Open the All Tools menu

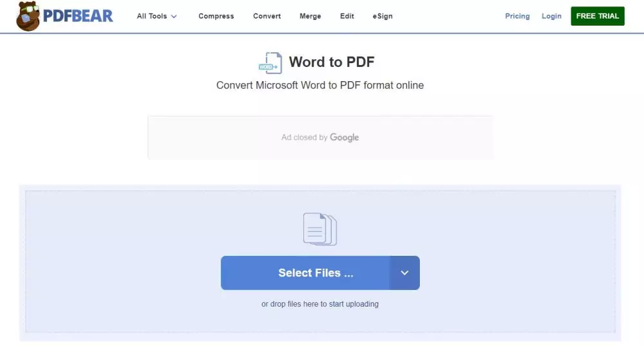tap(156, 16)
